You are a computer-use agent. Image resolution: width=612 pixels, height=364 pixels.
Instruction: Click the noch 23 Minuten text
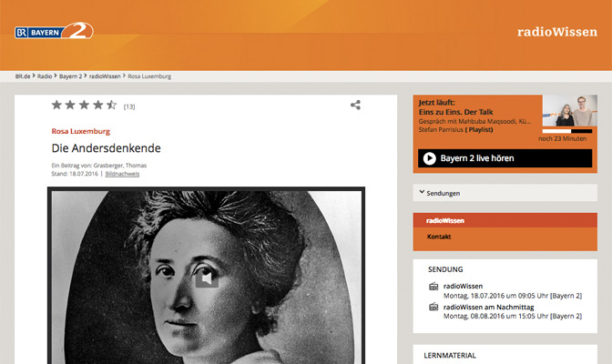point(562,138)
